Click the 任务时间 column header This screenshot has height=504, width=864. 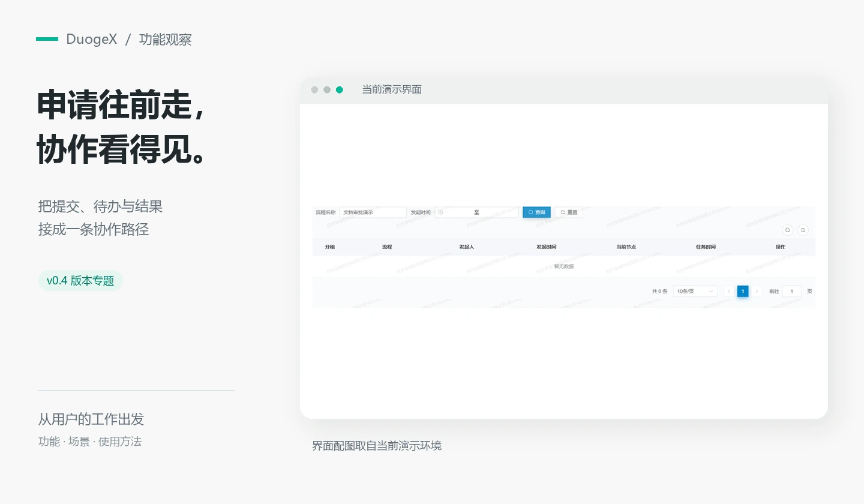click(706, 247)
